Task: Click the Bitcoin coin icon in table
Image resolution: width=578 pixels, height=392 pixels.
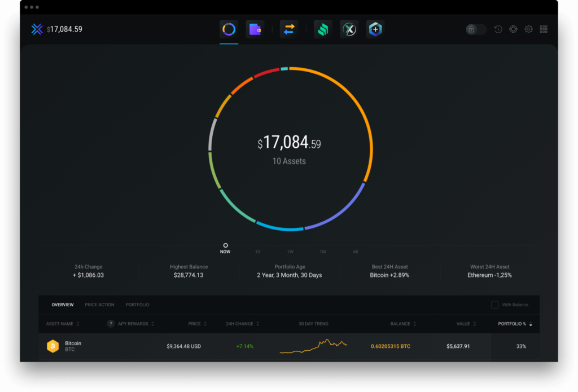Action: [x=52, y=346]
